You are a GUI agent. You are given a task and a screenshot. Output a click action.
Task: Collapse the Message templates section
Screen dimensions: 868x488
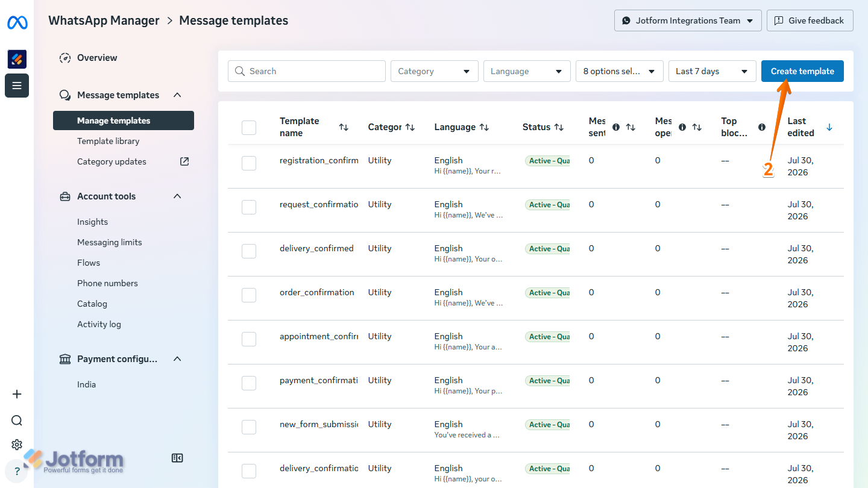177,95
